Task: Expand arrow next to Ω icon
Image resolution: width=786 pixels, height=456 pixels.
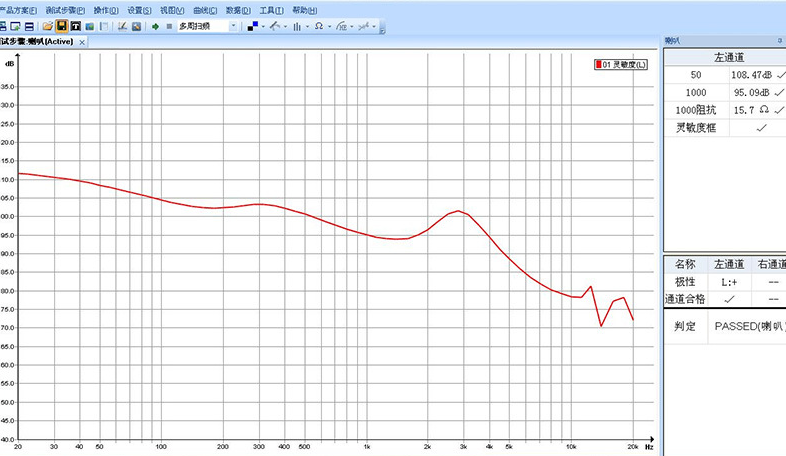Action: [x=328, y=26]
